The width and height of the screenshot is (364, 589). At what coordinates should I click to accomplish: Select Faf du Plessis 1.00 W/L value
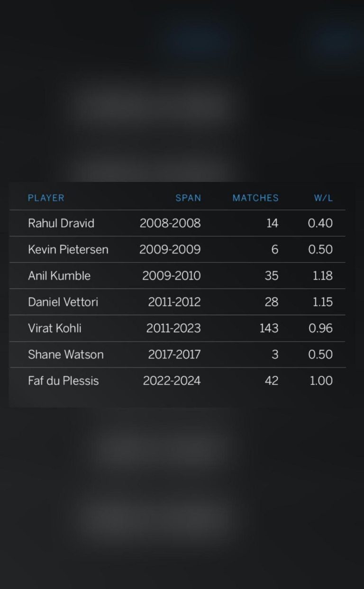321,381
